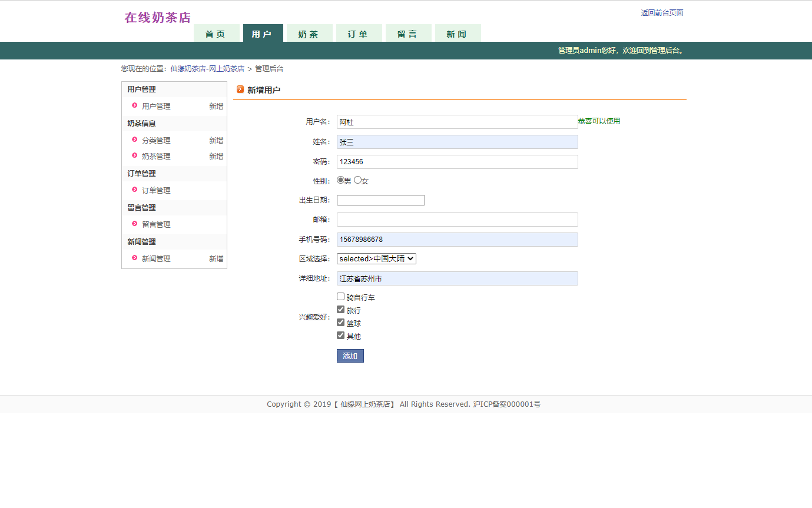Click into the 出生日期 date field
The width and height of the screenshot is (812, 508).
[380, 200]
